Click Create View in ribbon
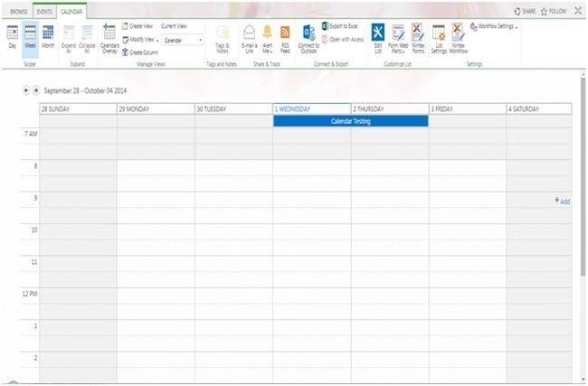The width and height of the screenshot is (588, 386). 138,26
